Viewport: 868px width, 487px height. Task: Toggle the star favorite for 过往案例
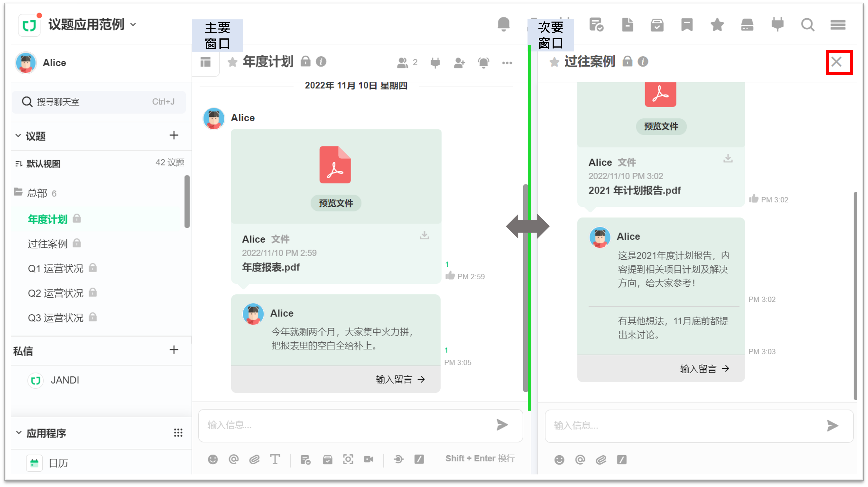click(x=554, y=62)
